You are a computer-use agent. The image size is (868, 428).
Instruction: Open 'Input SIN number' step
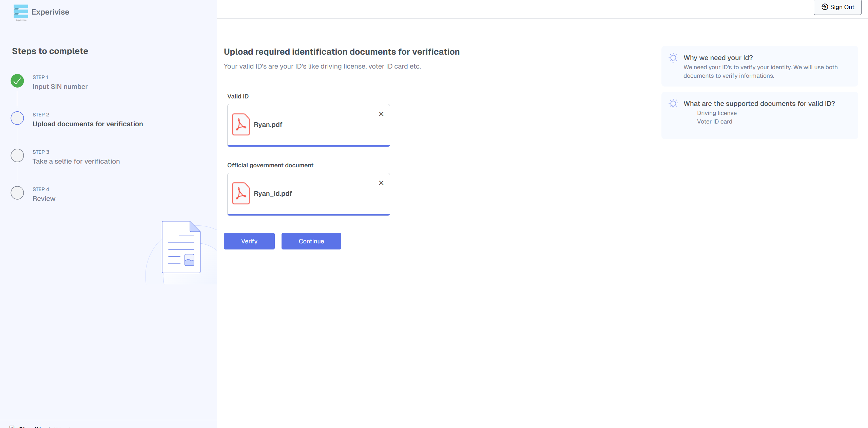[x=60, y=87]
